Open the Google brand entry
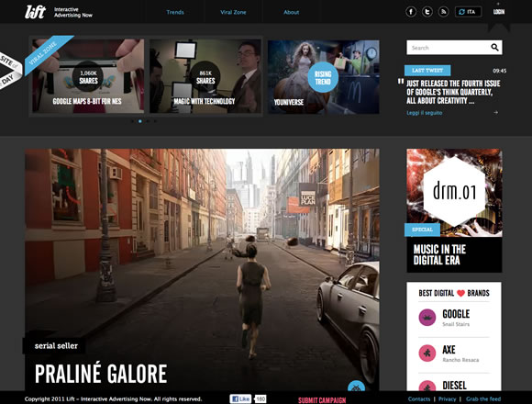 454,318
